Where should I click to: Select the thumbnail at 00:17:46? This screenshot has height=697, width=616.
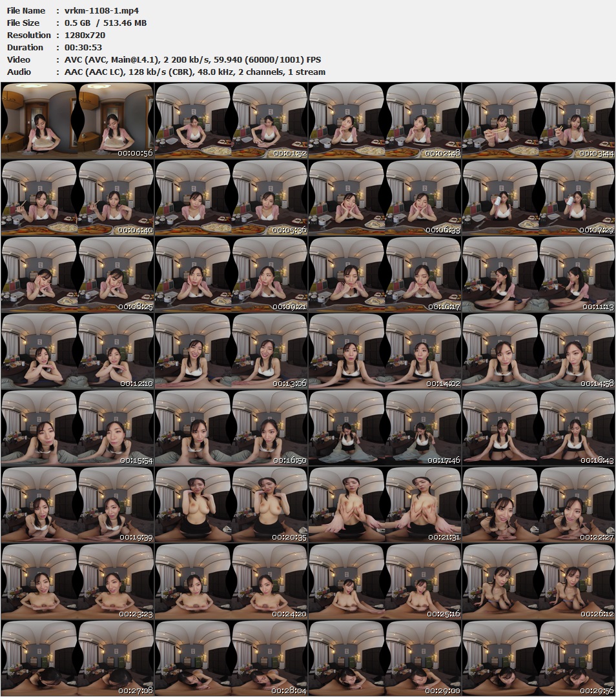(385, 427)
